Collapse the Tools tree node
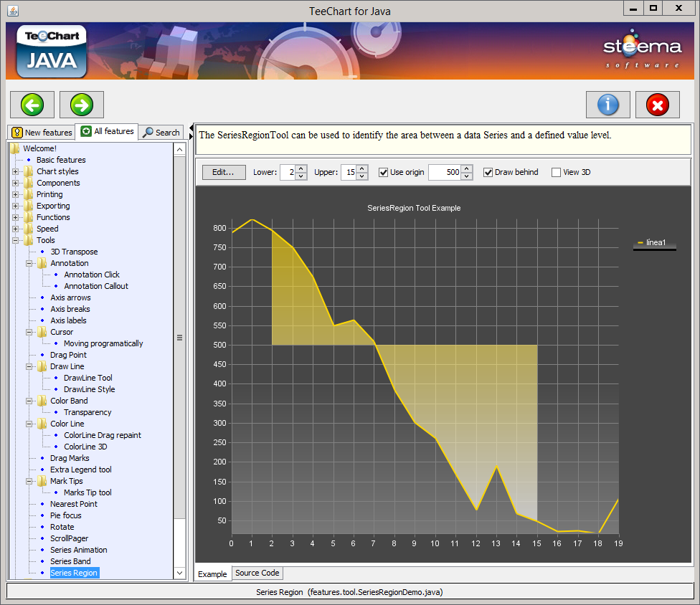The image size is (700, 605). 15,240
